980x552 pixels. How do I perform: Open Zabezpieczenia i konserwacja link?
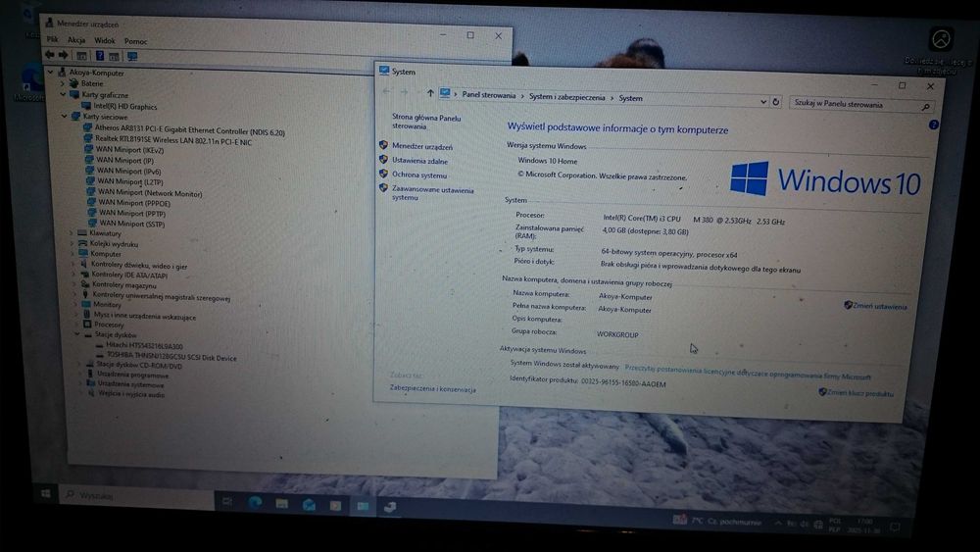pyautogui.click(x=432, y=388)
